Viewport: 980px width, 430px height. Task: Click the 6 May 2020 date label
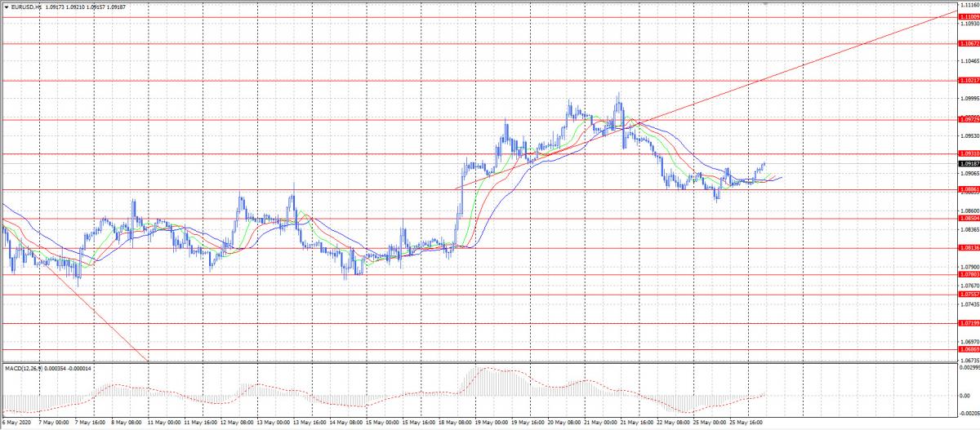pos(15,424)
